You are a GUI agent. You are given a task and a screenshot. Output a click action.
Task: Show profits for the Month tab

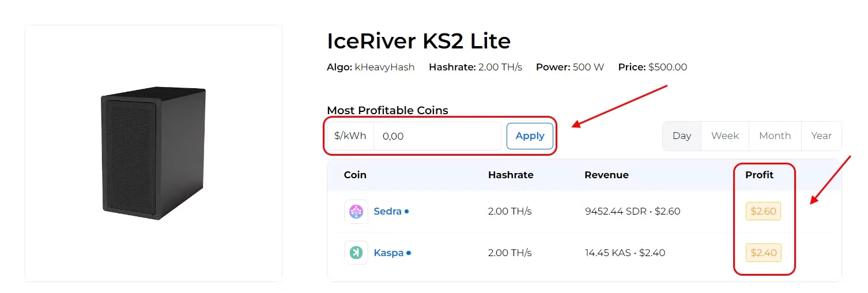775,136
